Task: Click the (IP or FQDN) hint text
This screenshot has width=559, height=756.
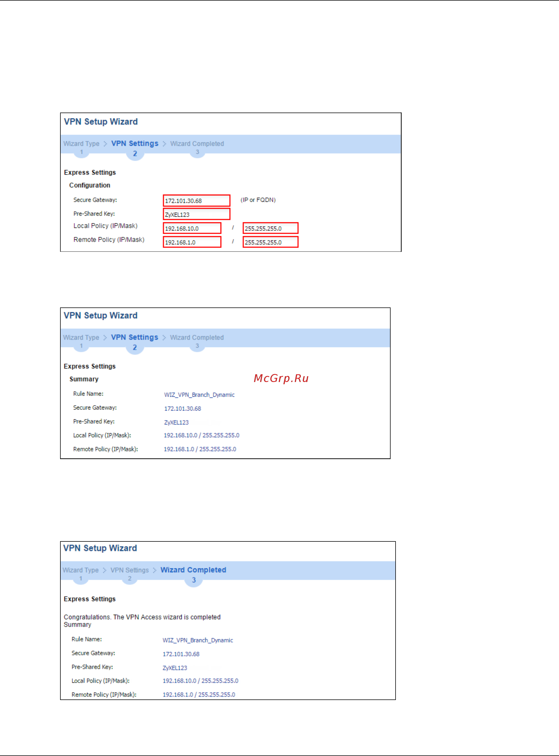Action: (x=258, y=200)
